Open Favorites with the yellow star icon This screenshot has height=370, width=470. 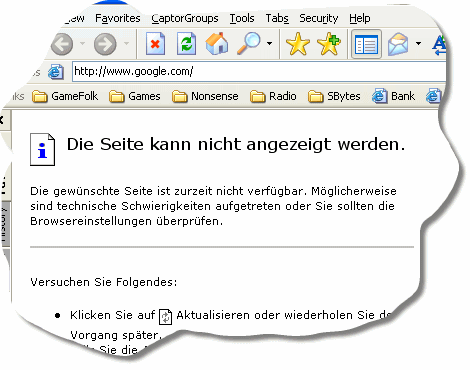tap(298, 44)
